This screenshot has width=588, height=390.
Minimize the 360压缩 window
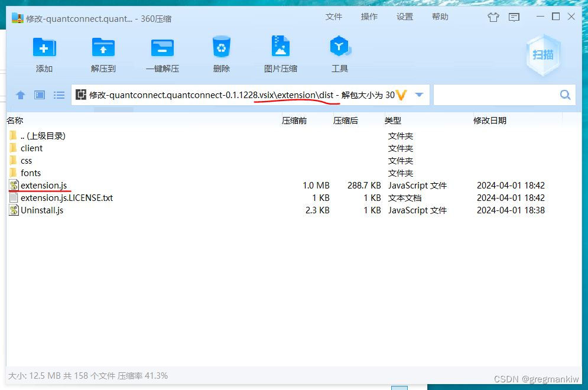click(540, 17)
